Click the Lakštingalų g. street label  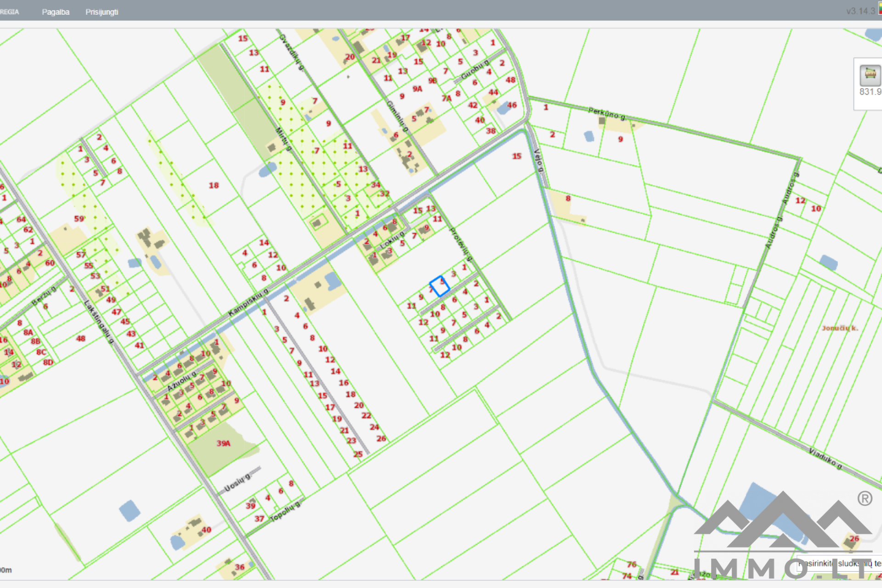[x=98, y=322]
